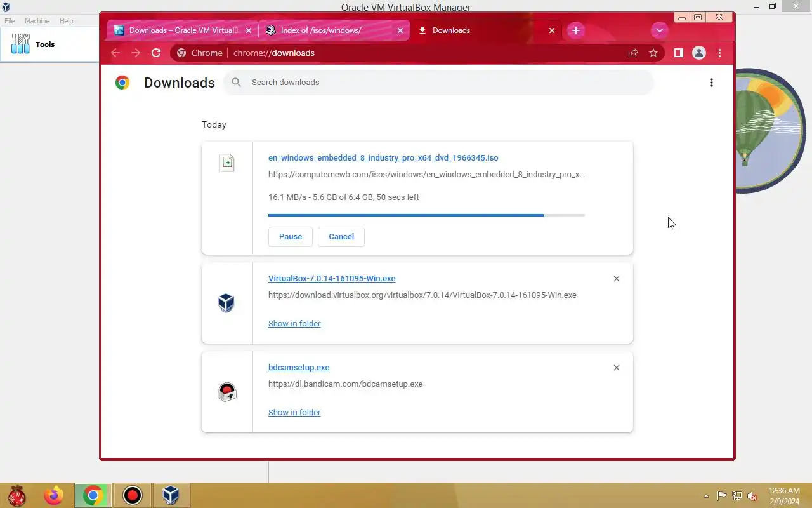Show VirtualBox installer in folder
Viewport: 812px width, 508px height.
pyautogui.click(x=294, y=324)
